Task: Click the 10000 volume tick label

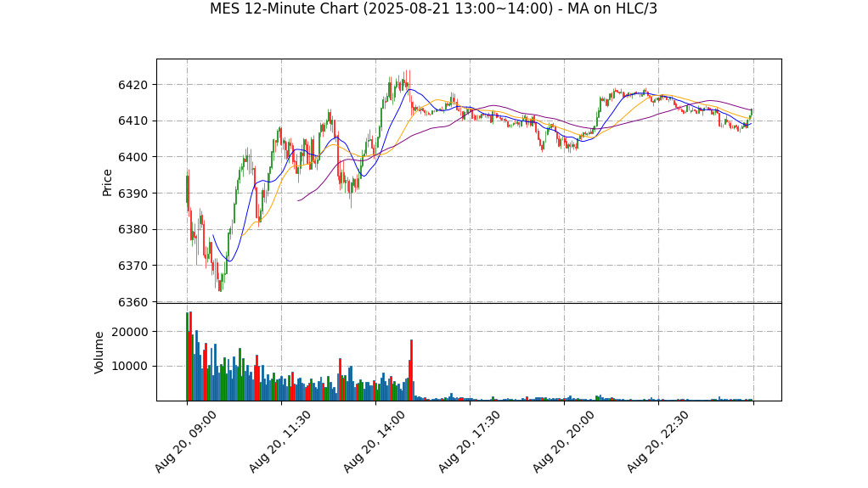Action: [130, 367]
